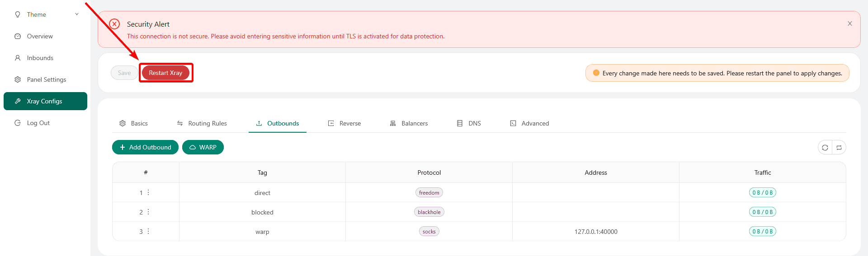Viewport: 868px width, 256px height.
Task: Click Log Out in the sidebar
Action: (38, 123)
